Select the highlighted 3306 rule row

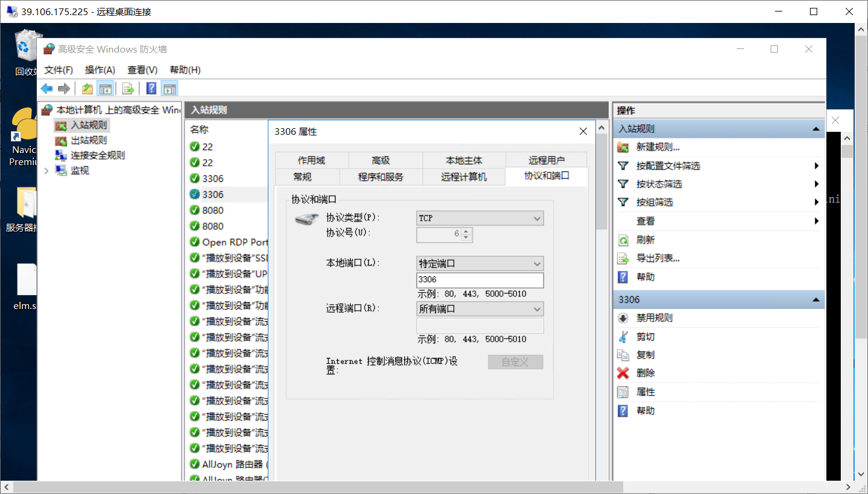[x=228, y=194]
